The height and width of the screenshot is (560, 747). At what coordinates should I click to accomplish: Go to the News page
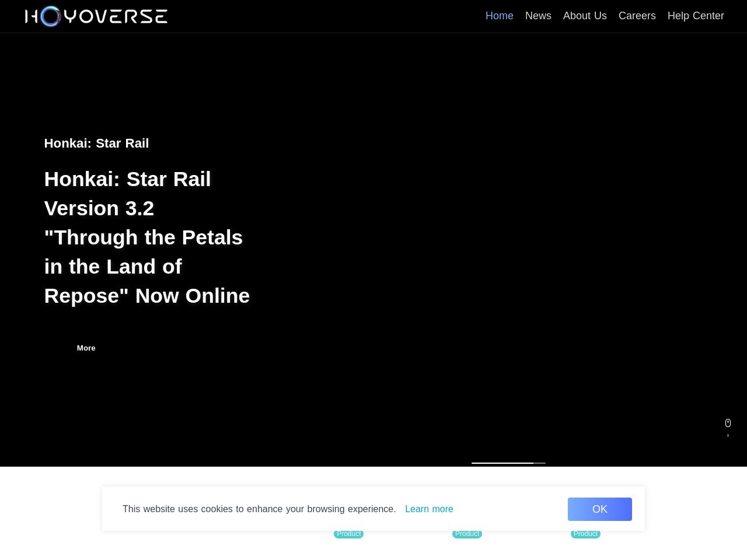(x=538, y=16)
